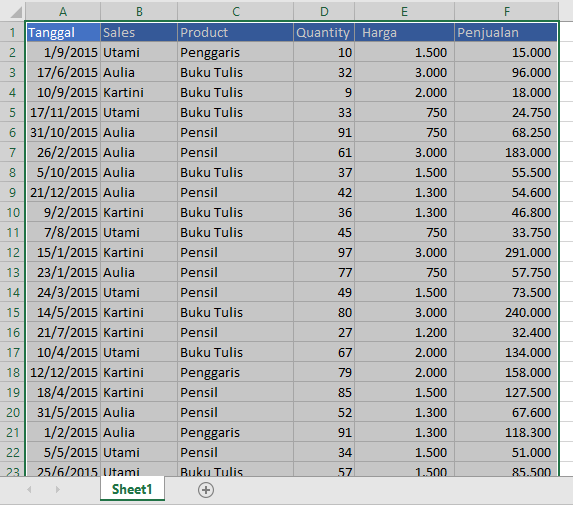Click Penjualan value 73.500
The width and height of the screenshot is (573, 505).
[506, 292]
